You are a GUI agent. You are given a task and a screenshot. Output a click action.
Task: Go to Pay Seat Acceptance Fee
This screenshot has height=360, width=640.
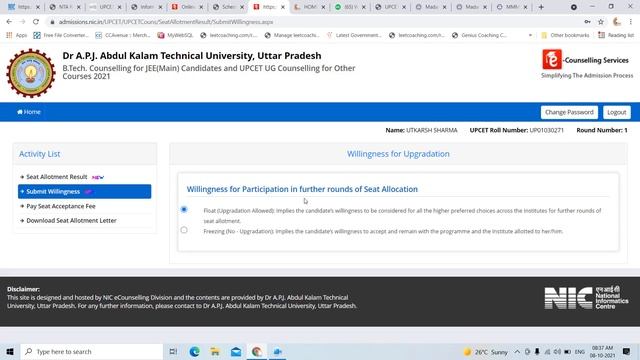click(61, 206)
